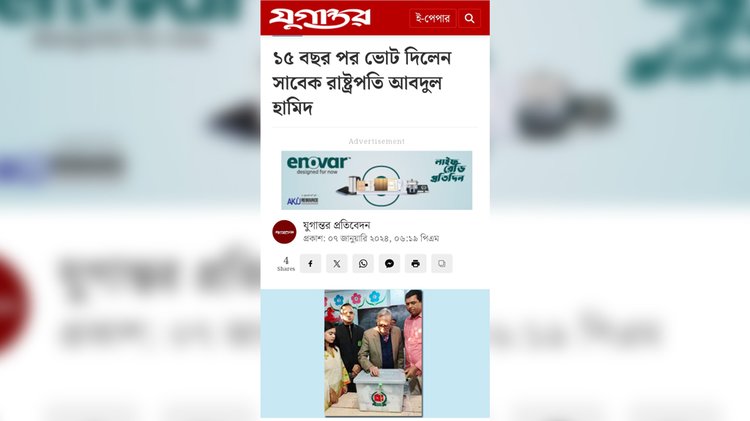Print the article using printer icon
Screen dimensions: 750x421
click(x=415, y=264)
